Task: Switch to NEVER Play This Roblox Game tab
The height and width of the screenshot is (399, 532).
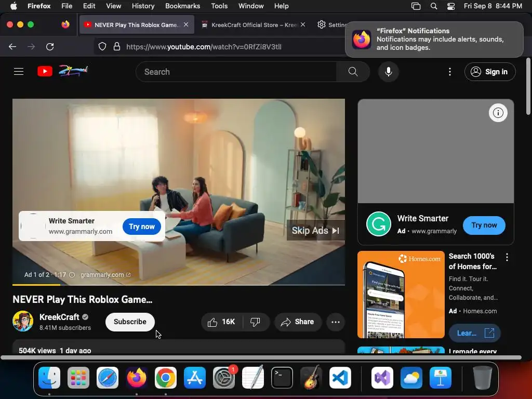Action: pos(136,25)
